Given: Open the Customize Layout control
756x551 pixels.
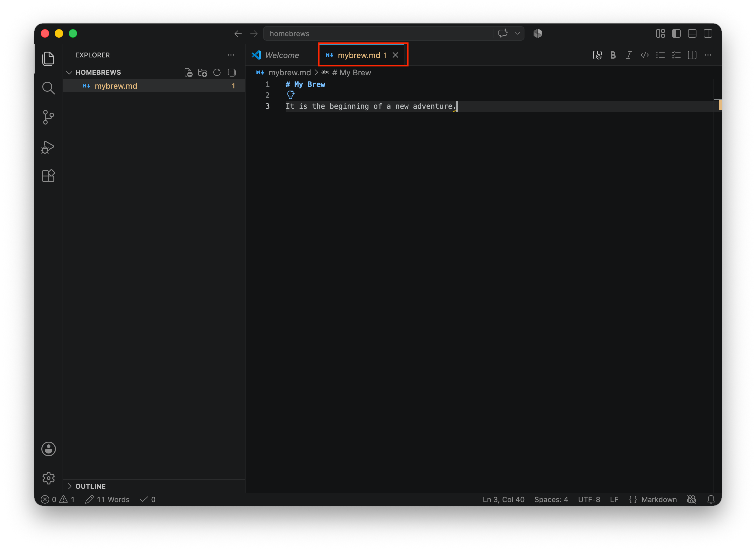Looking at the screenshot, I should tap(661, 34).
